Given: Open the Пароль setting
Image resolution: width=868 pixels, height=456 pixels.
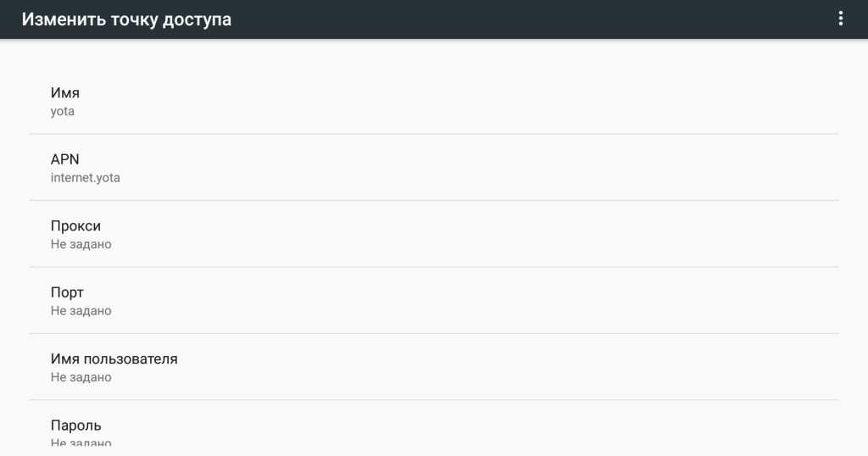Looking at the screenshot, I should tap(76, 425).
